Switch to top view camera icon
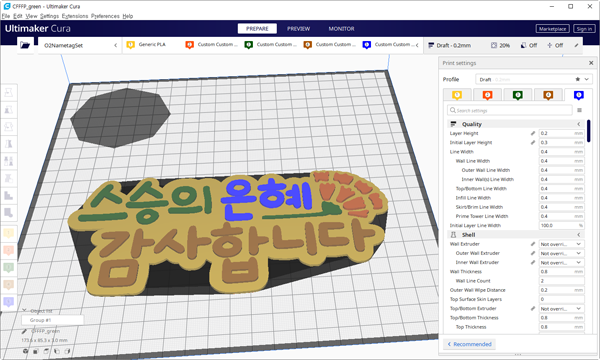600x360 pixels. [46, 351]
